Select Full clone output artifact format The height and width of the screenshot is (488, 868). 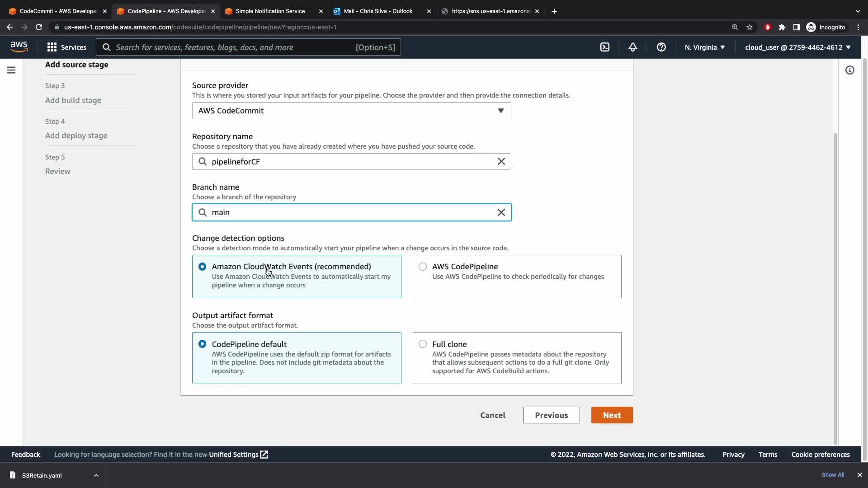coord(423,344)
